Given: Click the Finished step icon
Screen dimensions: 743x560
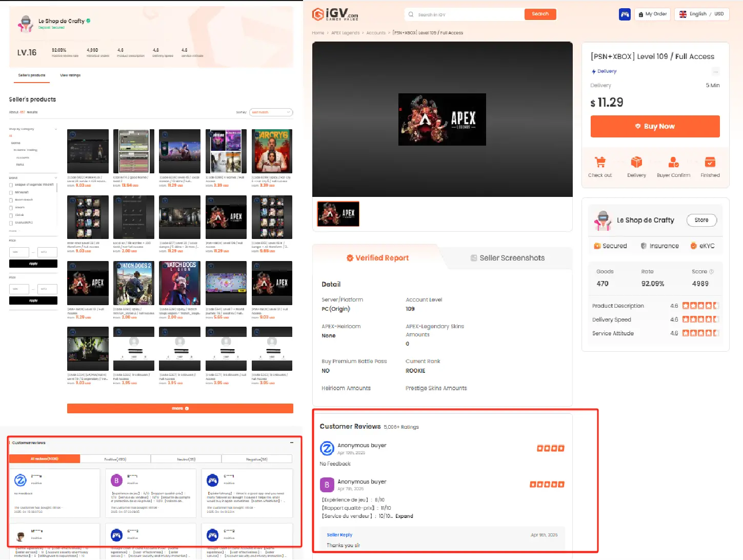Looking at the screenshot, I should 710,163.
